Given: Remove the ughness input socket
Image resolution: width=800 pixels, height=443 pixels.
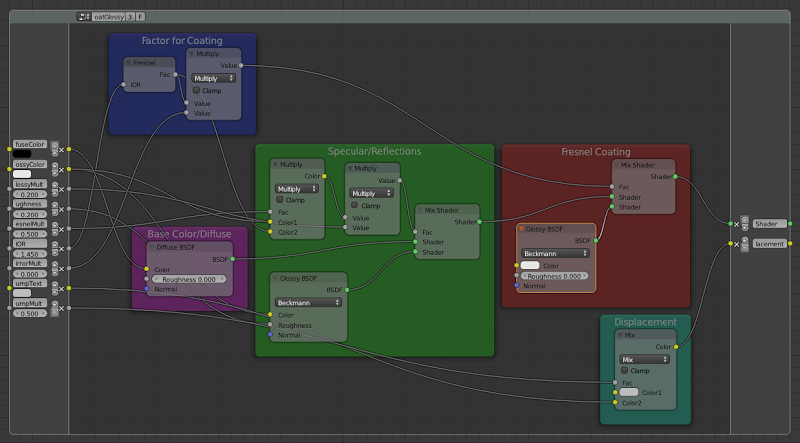Looking at the screenshot, I should click(62, 209).
